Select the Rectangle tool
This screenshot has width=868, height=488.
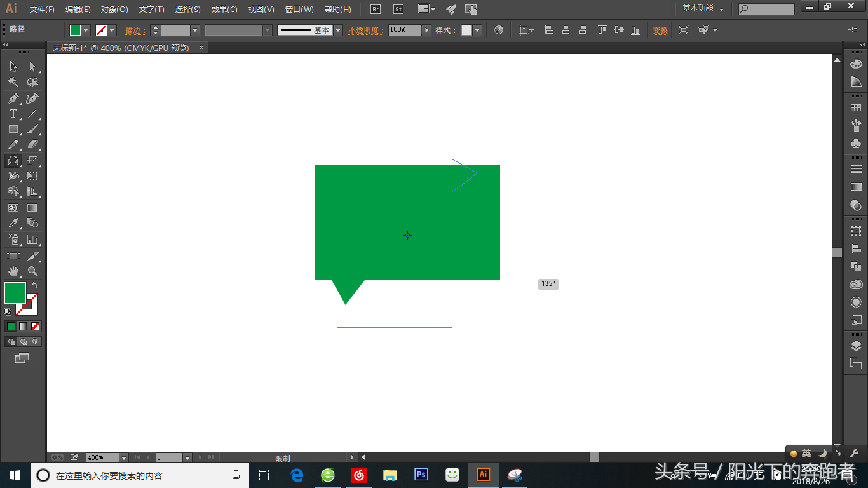(13, 130)
